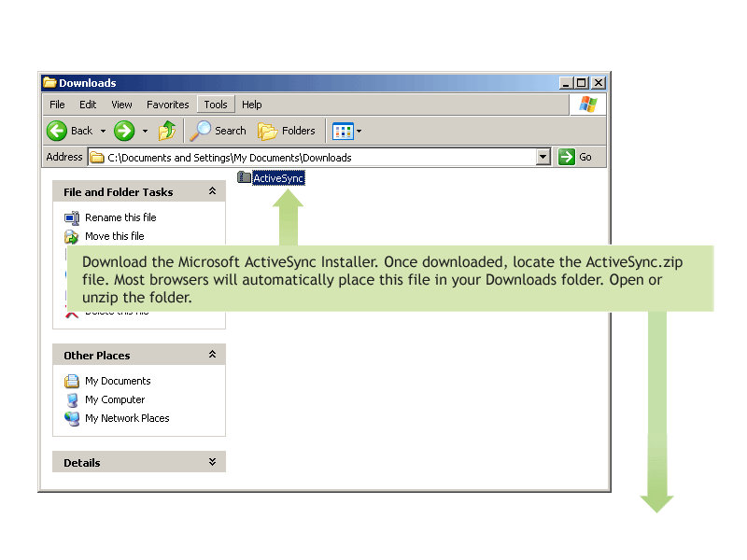The image size is (747, 560).
Task: Click the My Documents folder icon
Action: 72,381
